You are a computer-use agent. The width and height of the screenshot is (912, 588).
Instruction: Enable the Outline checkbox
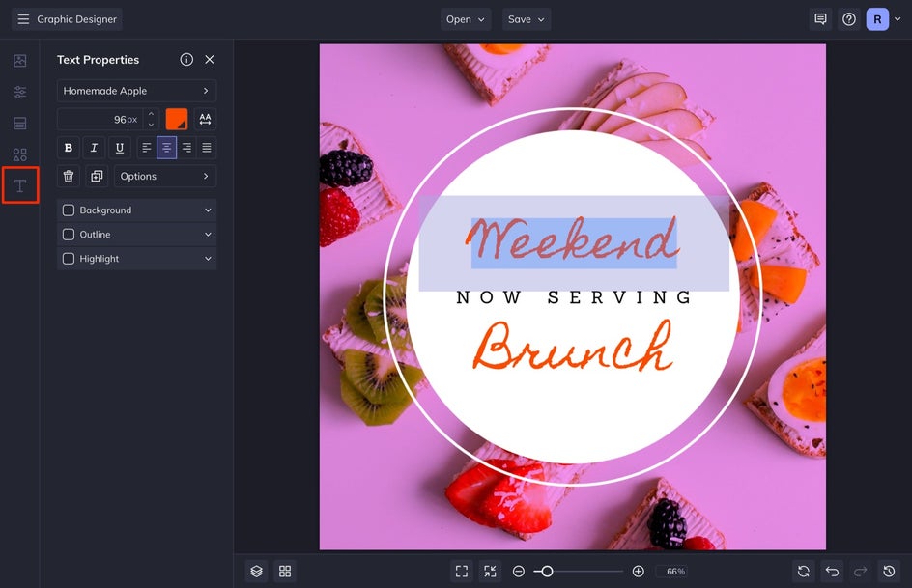(69, 235)
